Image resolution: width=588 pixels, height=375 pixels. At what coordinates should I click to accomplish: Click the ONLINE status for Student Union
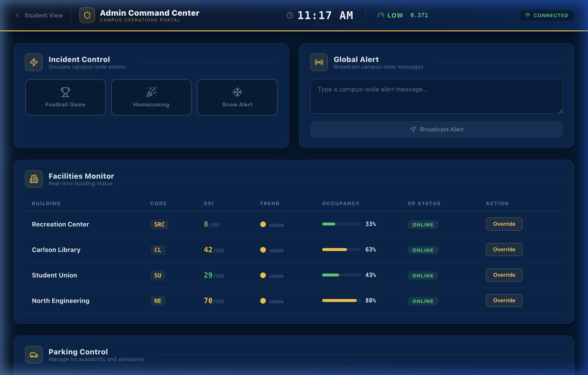pos(423,276)
